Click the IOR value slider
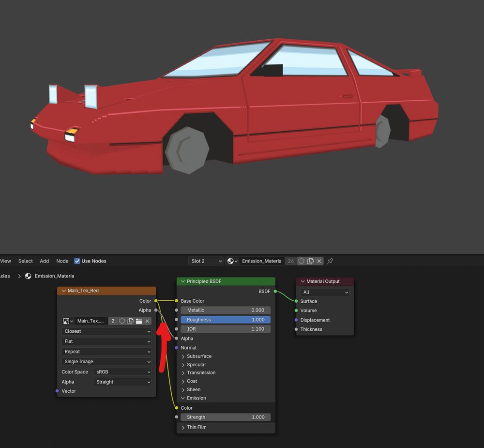This screenshot has height=448, width=484. (226, 329)
